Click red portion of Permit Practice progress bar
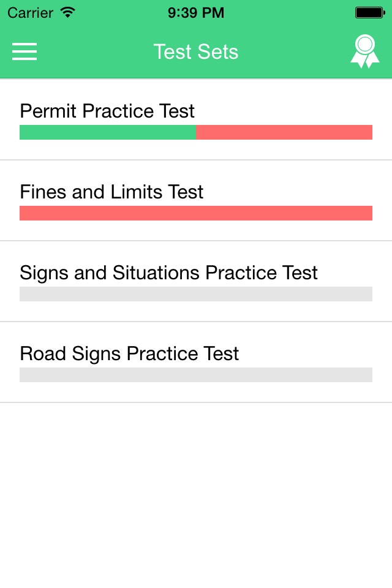Image resolution: width=392 pixels, height=588 pixels. click(x=284, y=132)
